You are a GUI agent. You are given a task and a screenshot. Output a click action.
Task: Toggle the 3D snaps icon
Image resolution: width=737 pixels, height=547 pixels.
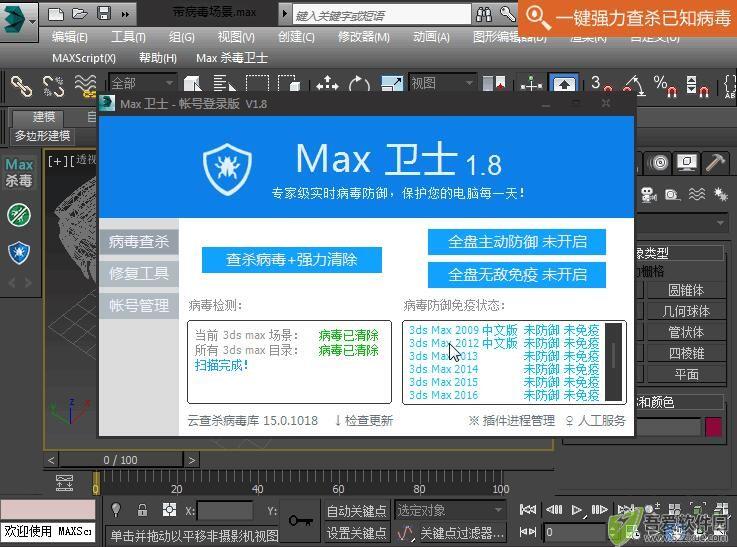point(601,86)
